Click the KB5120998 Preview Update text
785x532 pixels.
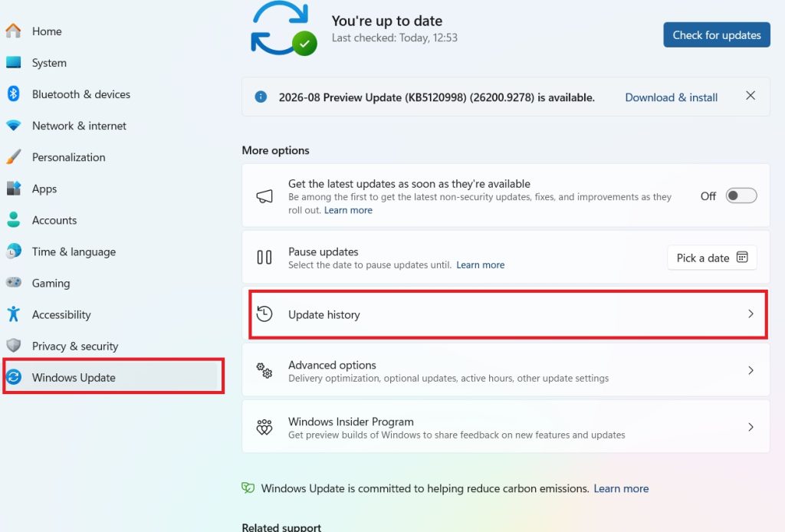pyautogui.click(x=436, y=97)
